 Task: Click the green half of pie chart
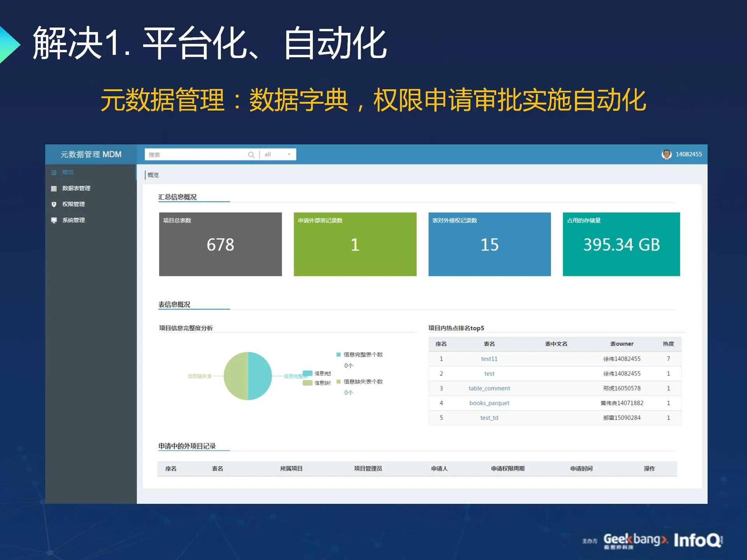click(x=236, y=376)
